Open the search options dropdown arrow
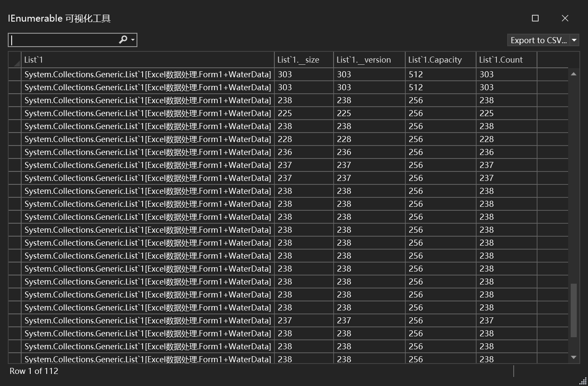Viewport: 588px width, 386px height. (x=133, y=40)
